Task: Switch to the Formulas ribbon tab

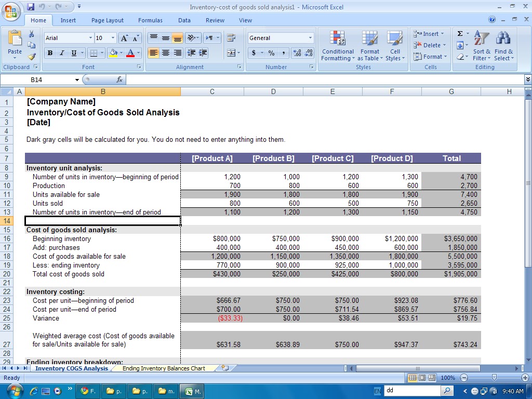Action: [x=150, y=20]
